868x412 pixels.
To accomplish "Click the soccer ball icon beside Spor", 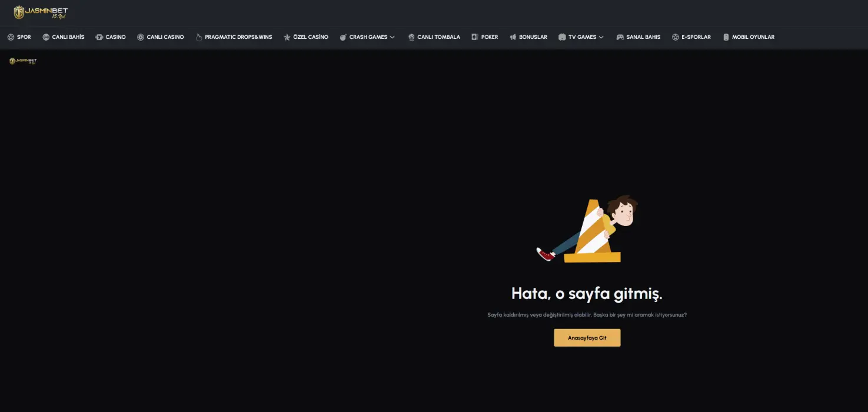I will pos(11,37).
